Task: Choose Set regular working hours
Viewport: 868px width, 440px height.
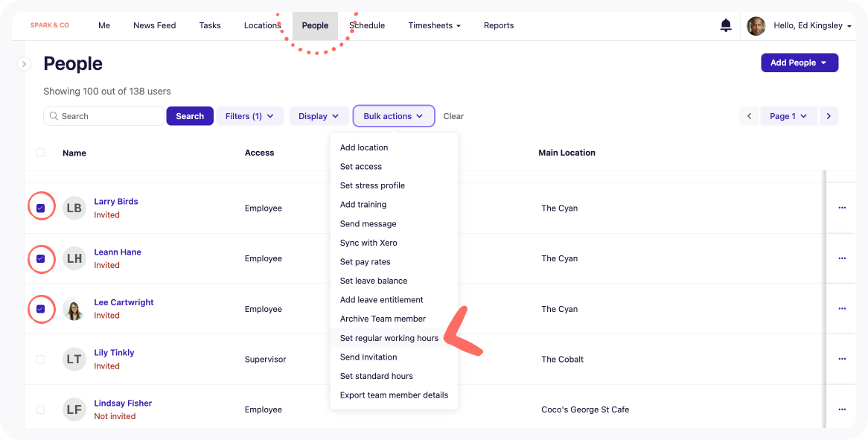Action: point(389,338)
